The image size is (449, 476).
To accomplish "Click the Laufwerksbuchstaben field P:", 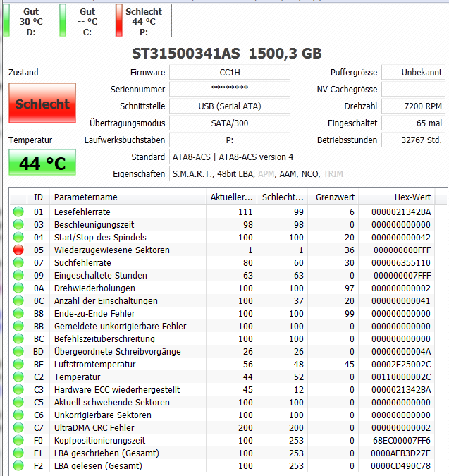I will point(230,140).
